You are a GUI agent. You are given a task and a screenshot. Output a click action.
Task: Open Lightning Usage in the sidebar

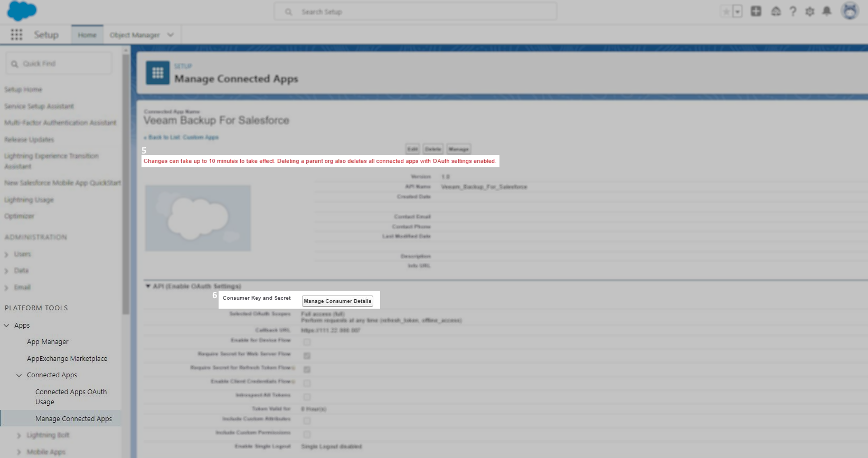coord(29,200)
